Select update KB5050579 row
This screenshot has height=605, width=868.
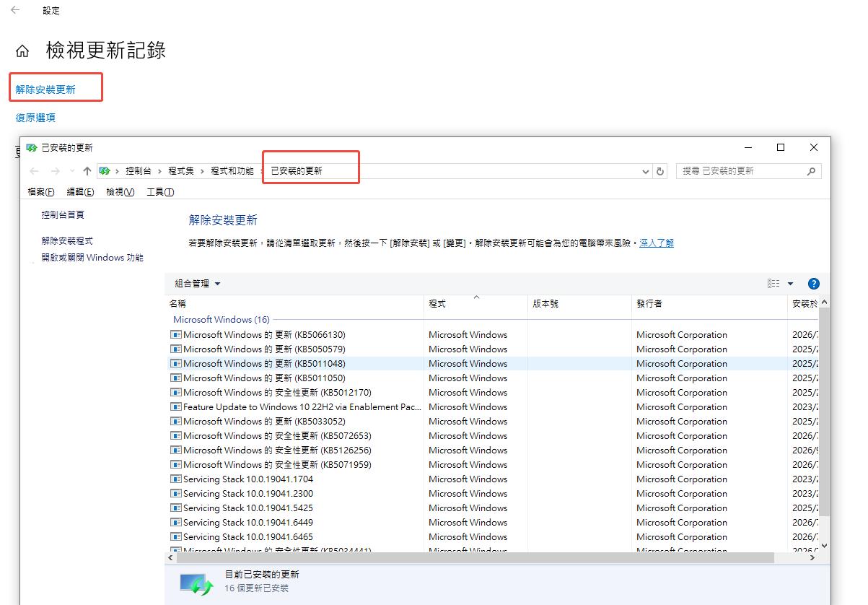(x=494, y=349)
